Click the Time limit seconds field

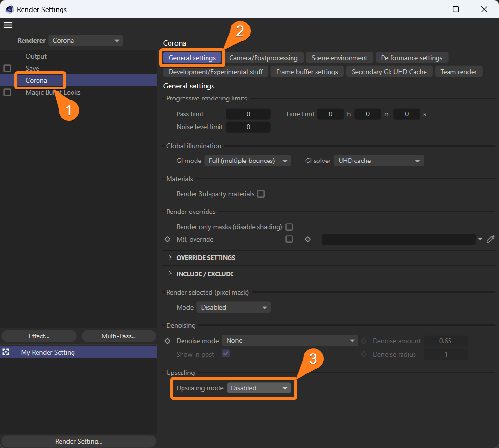pyautogui.click(x=407, y=114)
